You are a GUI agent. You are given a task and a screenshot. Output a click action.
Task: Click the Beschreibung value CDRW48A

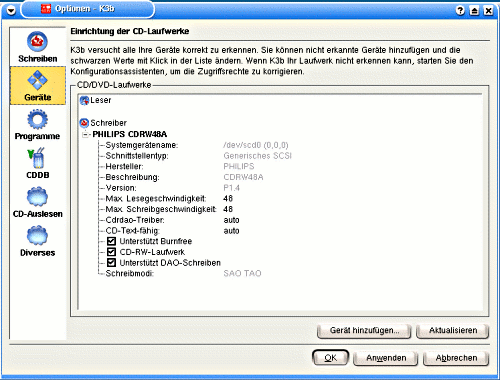click(243, 177)
